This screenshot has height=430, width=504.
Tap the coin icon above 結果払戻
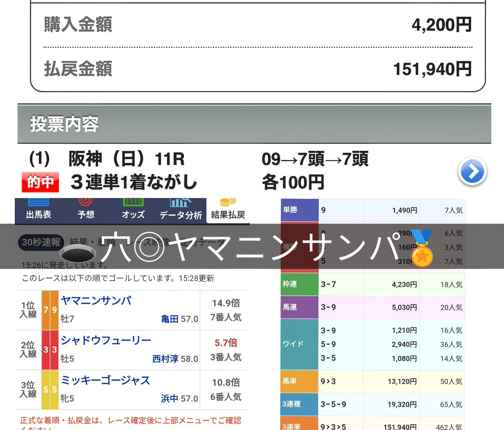point(228,203)
